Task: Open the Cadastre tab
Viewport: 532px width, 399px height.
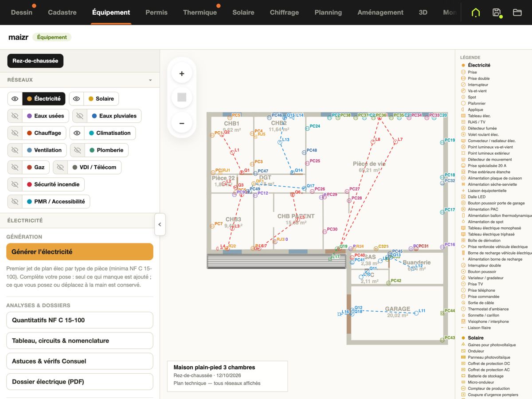Action: 62,12
